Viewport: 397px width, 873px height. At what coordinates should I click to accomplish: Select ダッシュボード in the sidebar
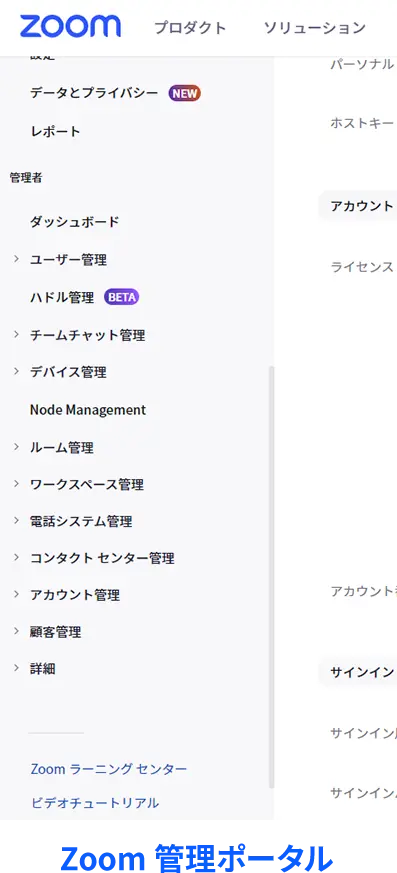click(75, 222)
